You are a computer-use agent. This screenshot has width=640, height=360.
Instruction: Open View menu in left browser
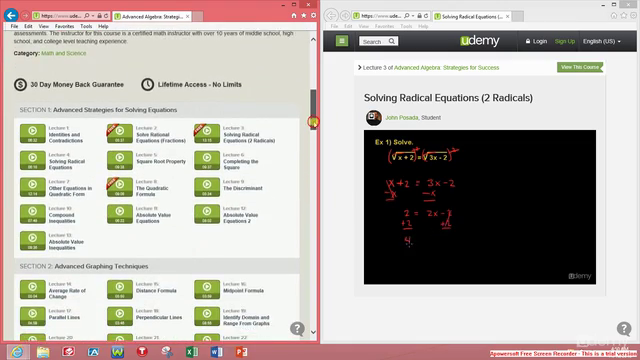click(x=44, y=26)
